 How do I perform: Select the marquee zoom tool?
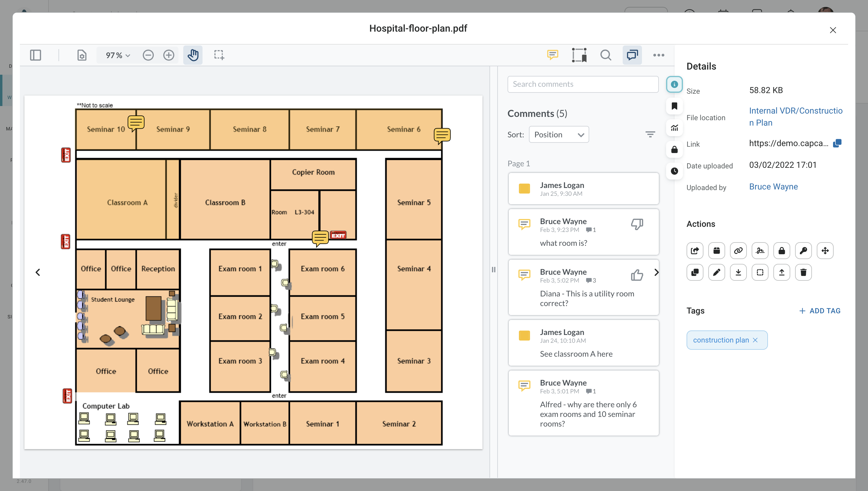219,55
